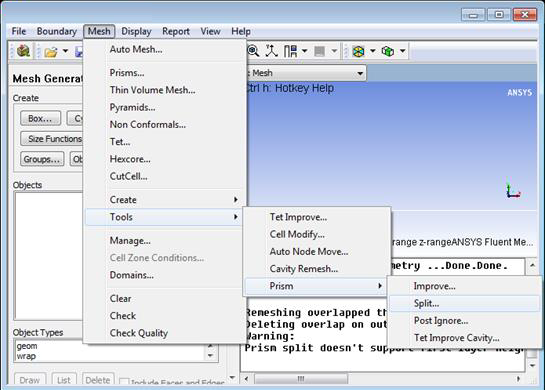
Task: Click console scroll up arrow
Action: pyautogui.click(x=532, y=265)
